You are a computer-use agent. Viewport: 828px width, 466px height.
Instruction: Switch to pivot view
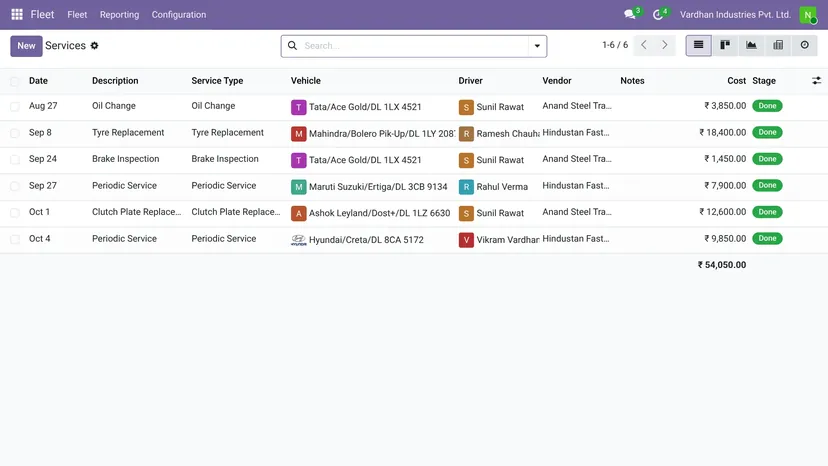(x=778, y=45)
